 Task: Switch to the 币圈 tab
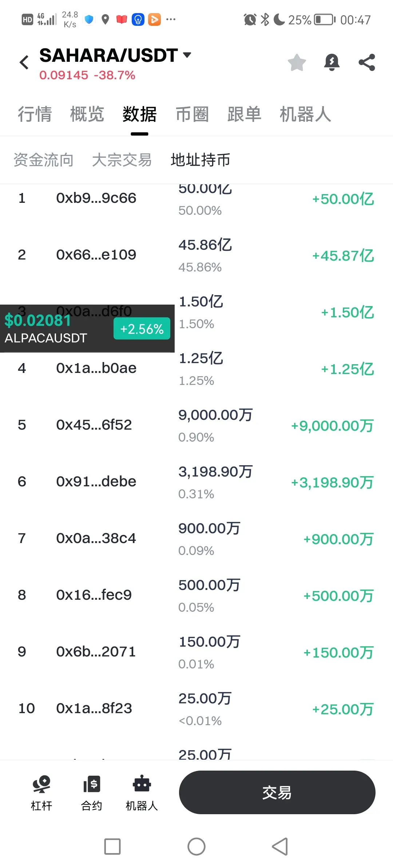192,114
